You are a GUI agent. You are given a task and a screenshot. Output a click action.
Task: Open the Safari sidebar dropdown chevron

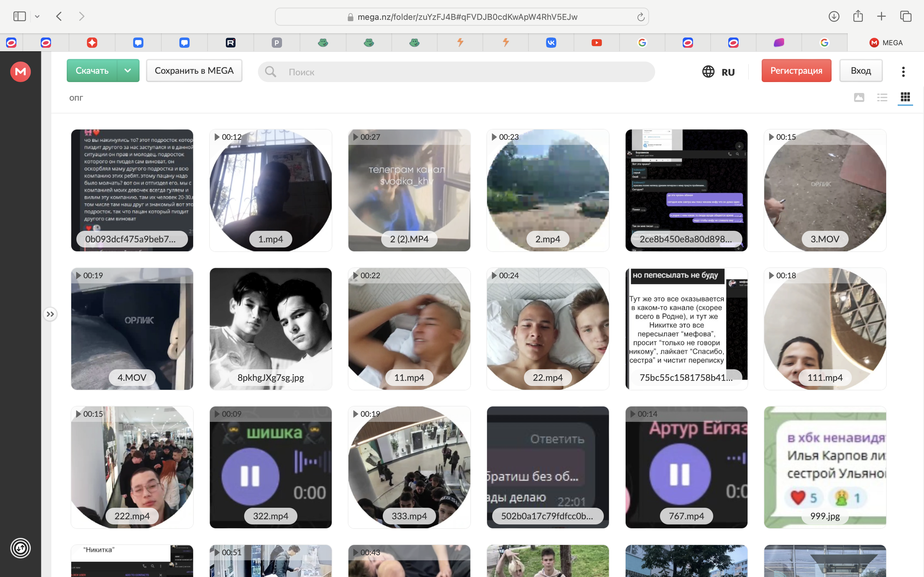[37, 16]
